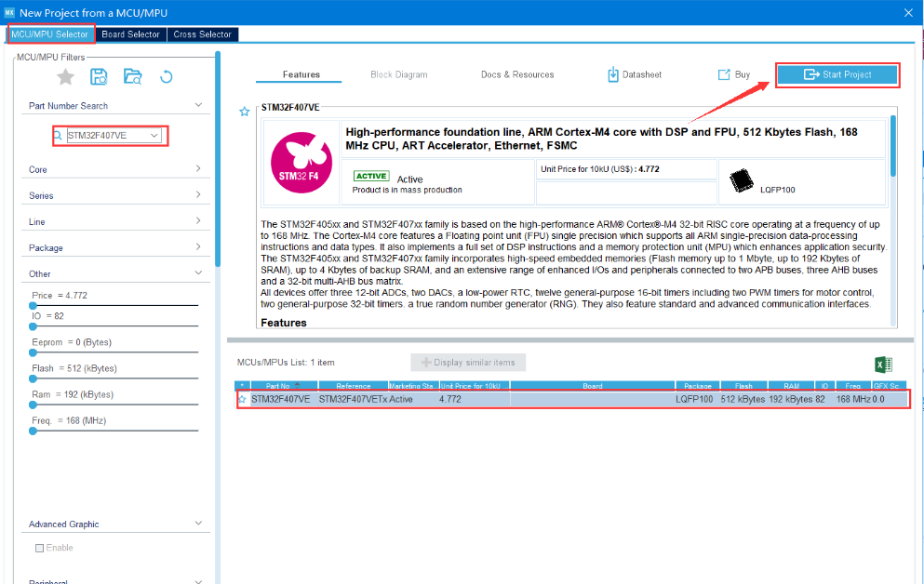Click the Buy external link icon
Screen dimensions: 924x584
724,74
